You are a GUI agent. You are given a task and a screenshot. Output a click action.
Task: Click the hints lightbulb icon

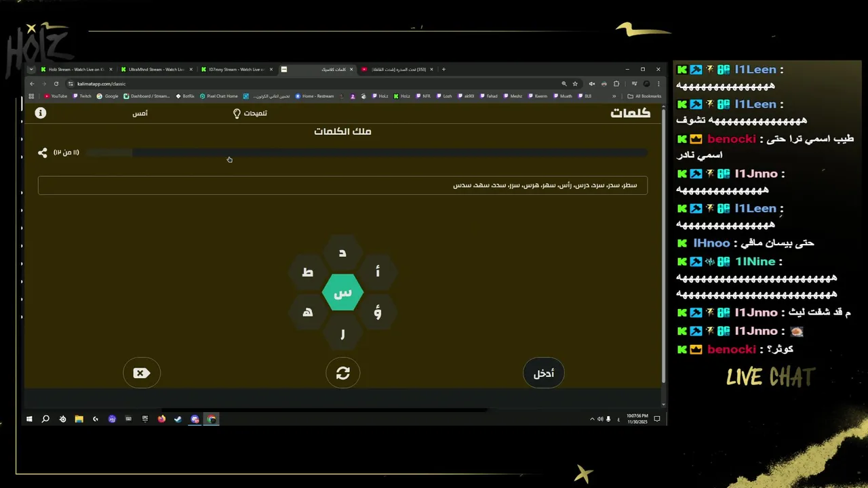[x=237, y=113]
